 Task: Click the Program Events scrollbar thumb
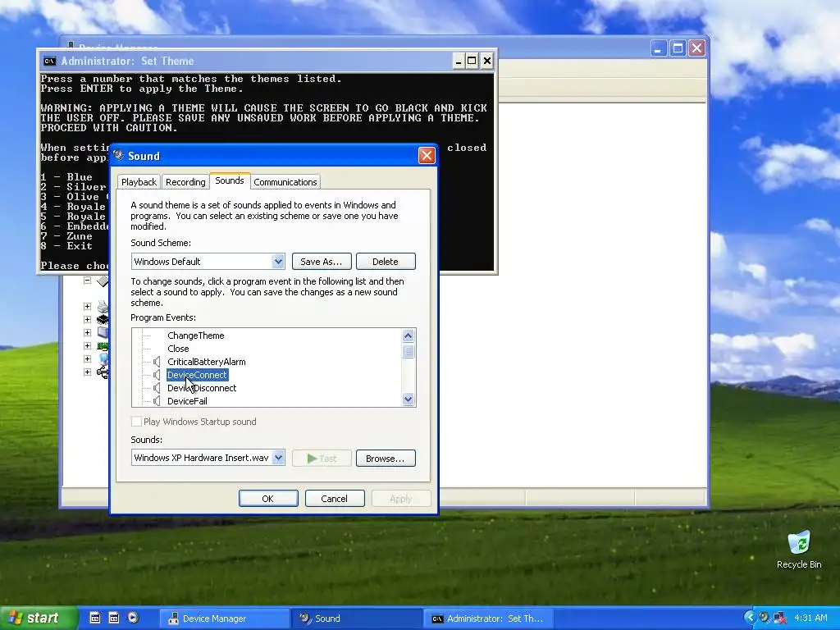click(409, 351)
